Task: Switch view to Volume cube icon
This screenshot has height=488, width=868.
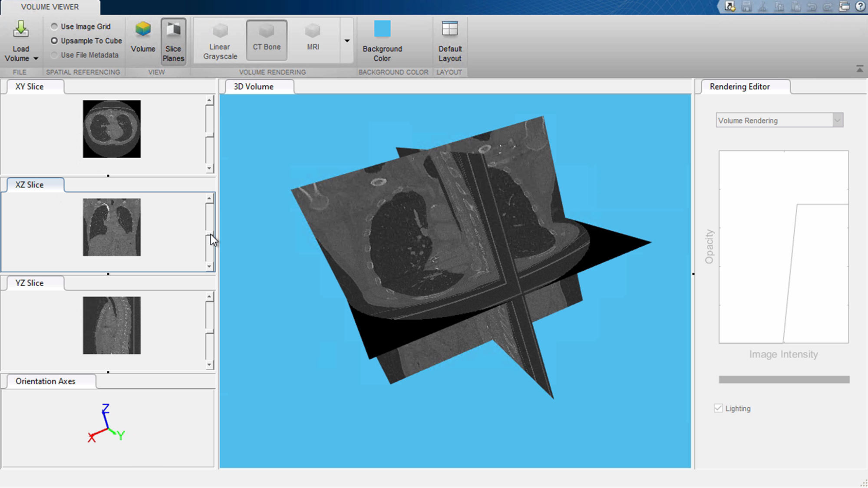Action: [x=143, y=29]
